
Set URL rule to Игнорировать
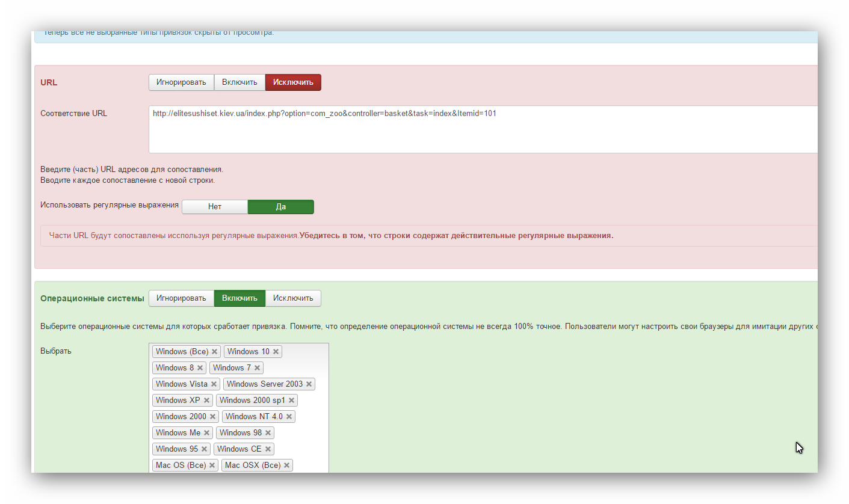(181, 82)
